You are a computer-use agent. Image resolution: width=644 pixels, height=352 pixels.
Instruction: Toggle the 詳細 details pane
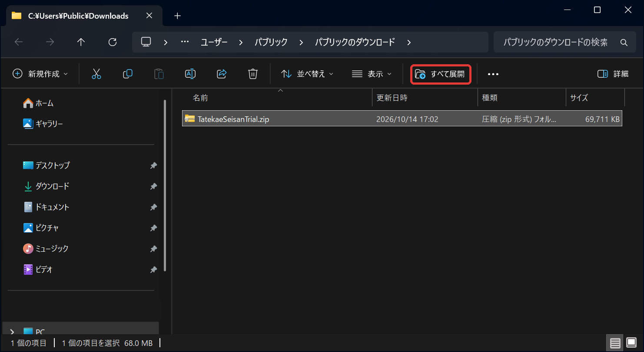pyautogui.click(x=613, y=74)
